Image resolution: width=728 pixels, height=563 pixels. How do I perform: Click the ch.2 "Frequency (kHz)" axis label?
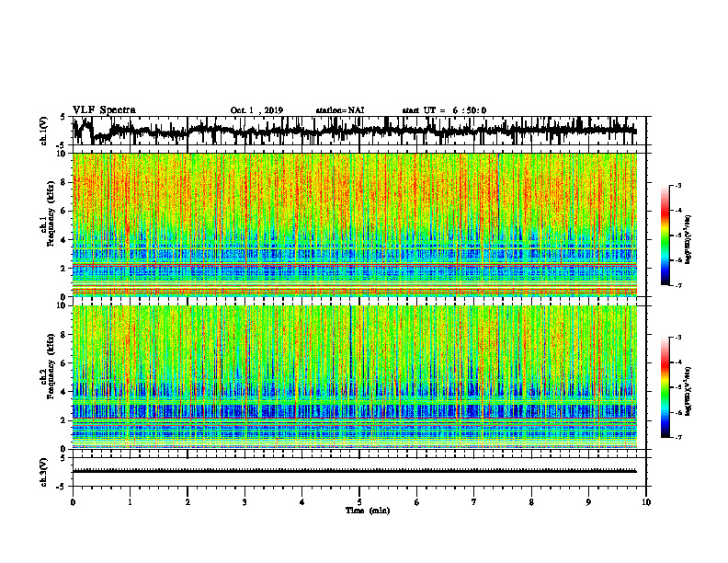[x=51, y=366]
